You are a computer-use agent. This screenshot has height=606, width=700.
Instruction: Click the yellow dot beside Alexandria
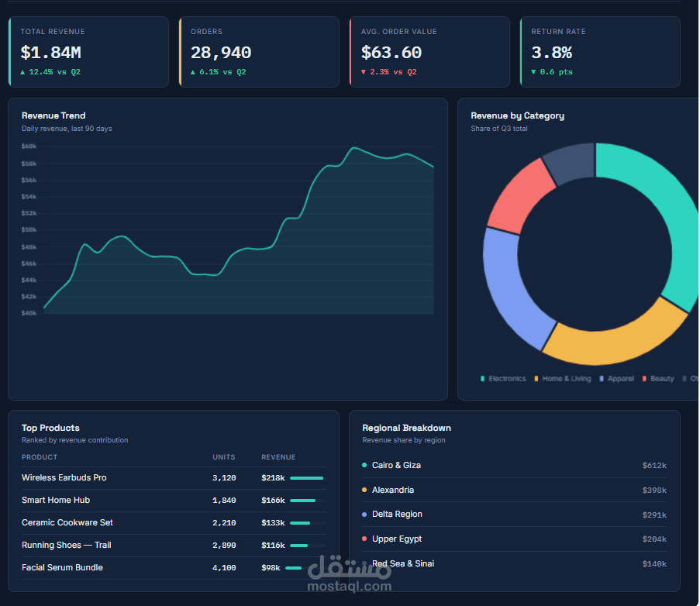pos(364,490)
